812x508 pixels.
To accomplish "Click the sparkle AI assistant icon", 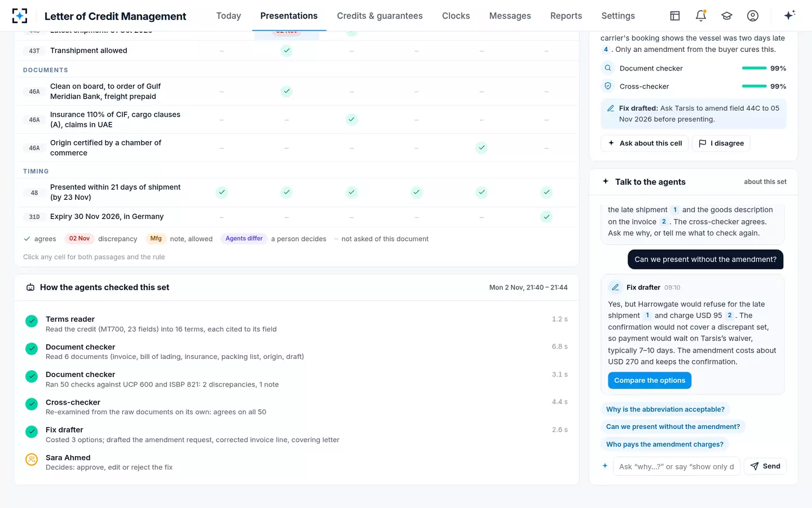I will [x=789, y=15].
